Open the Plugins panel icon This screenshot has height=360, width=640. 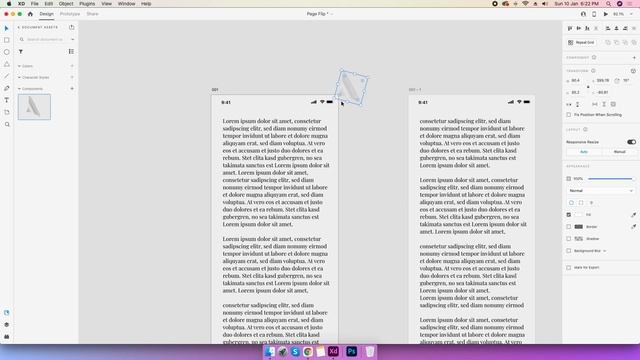coord(7,337)
